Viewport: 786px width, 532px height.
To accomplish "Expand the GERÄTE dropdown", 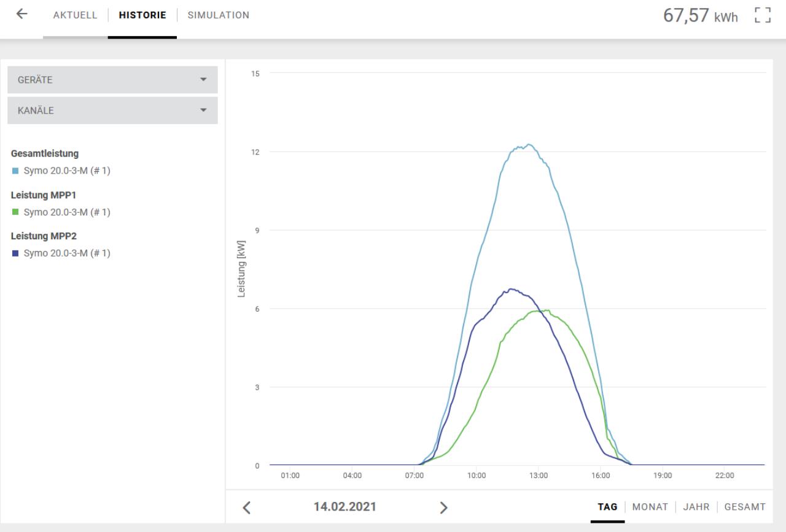I will pyautogui.click(x=112, y=80).
